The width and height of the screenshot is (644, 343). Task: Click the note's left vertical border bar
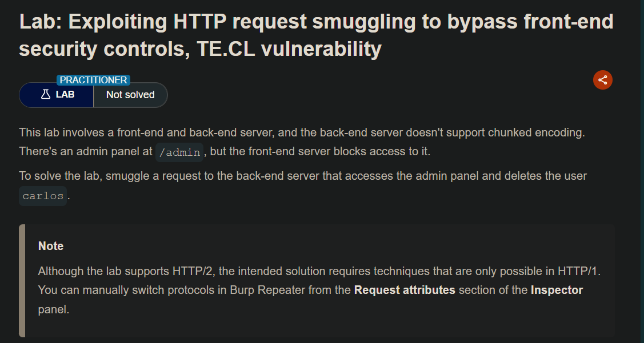pos(22,280)
